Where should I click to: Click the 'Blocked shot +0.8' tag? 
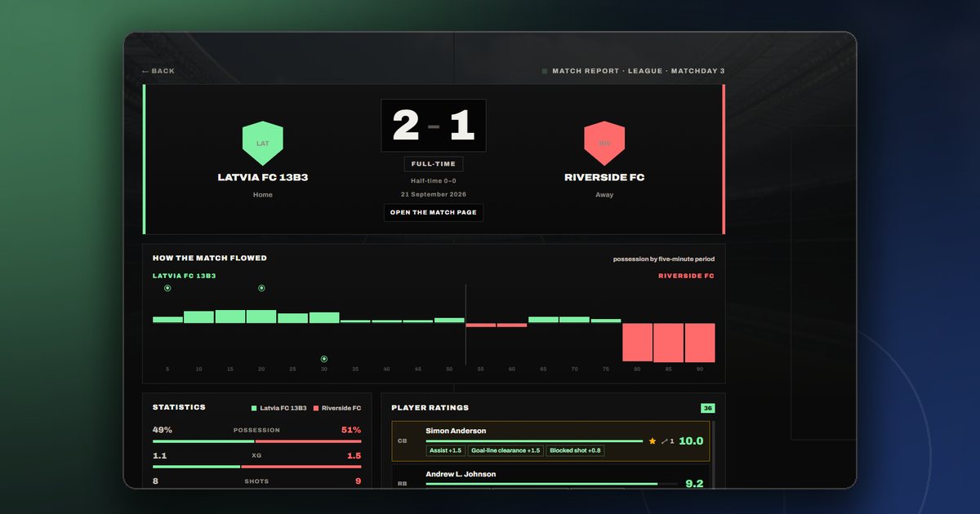[575, 450]
